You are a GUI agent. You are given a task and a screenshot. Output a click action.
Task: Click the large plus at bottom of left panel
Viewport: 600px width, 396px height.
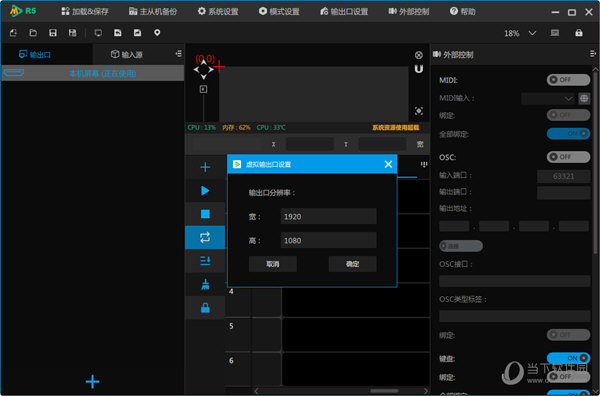click(x=92, y=381)
